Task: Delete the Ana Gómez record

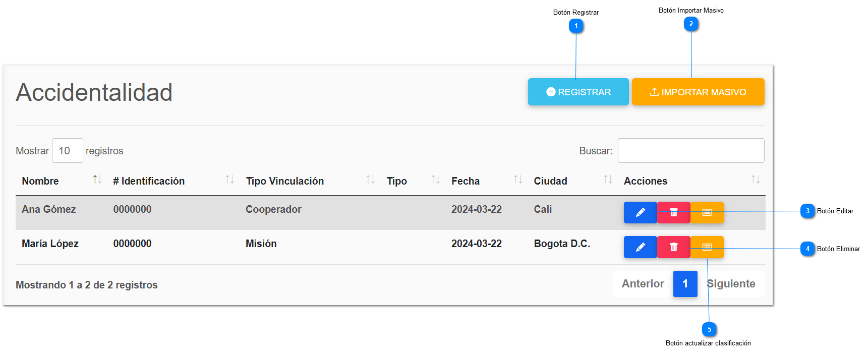Action: 673,212
